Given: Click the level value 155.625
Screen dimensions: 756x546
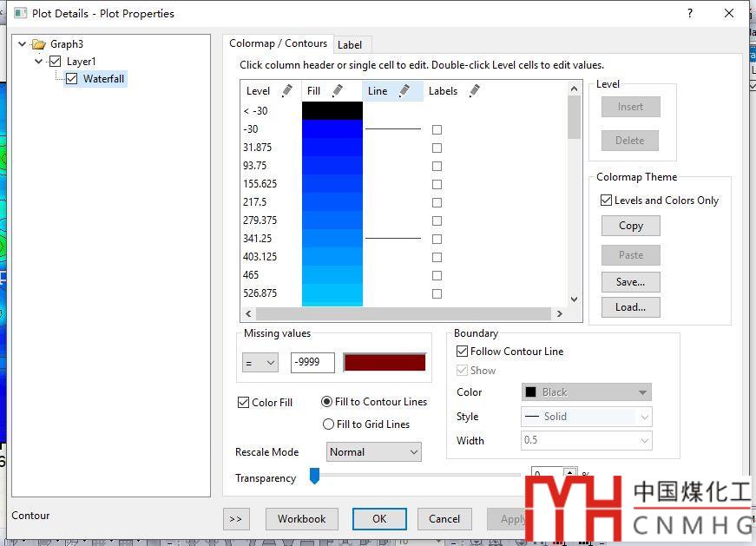Looking at the screenshot, I should point(260,184).
